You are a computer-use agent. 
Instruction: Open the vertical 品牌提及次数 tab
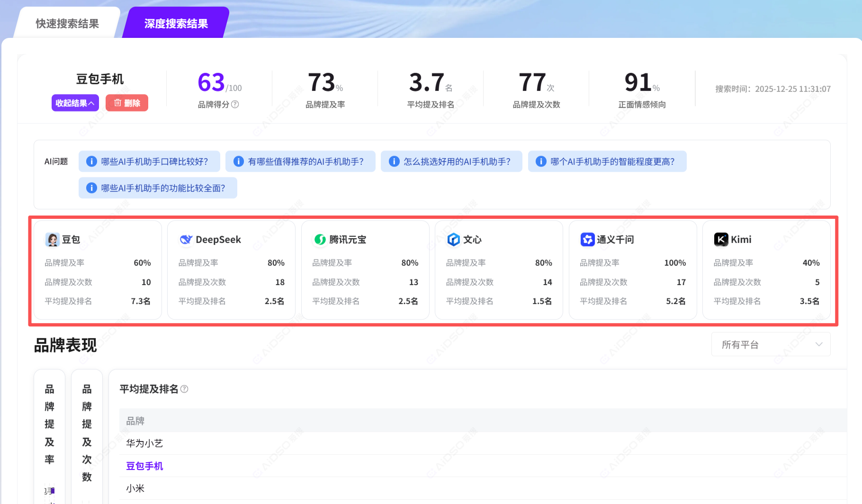pos(87,432)
